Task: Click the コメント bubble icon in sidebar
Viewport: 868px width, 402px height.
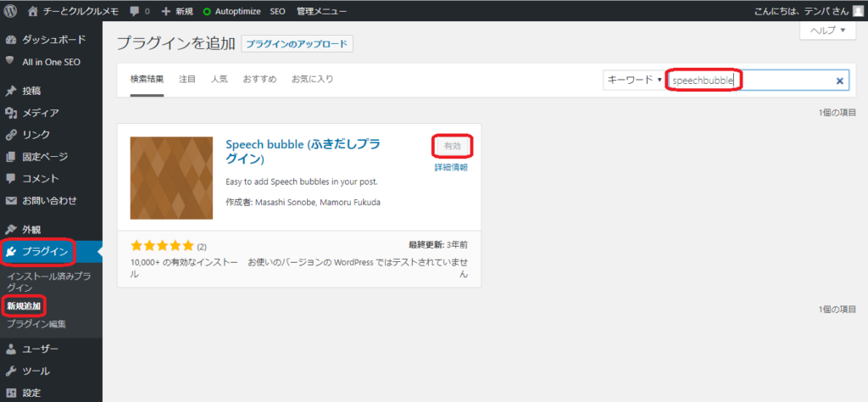Action: click(x=10, y=179)
